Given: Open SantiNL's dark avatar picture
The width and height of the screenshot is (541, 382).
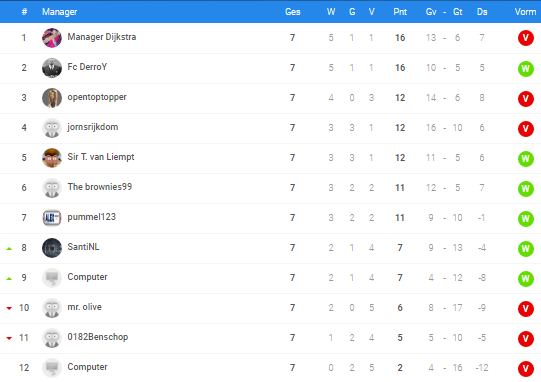Looking at the screenshot, I should click(x=52, y=248).
